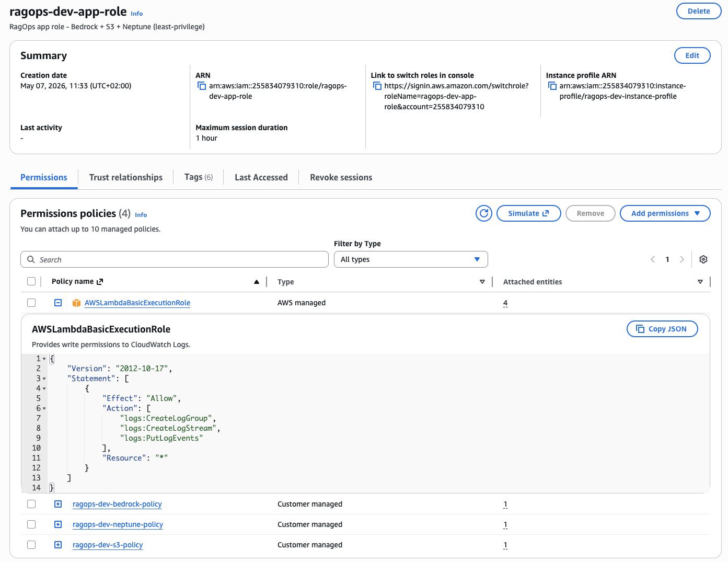Open the Add permissions dropdown

point(665,213)
